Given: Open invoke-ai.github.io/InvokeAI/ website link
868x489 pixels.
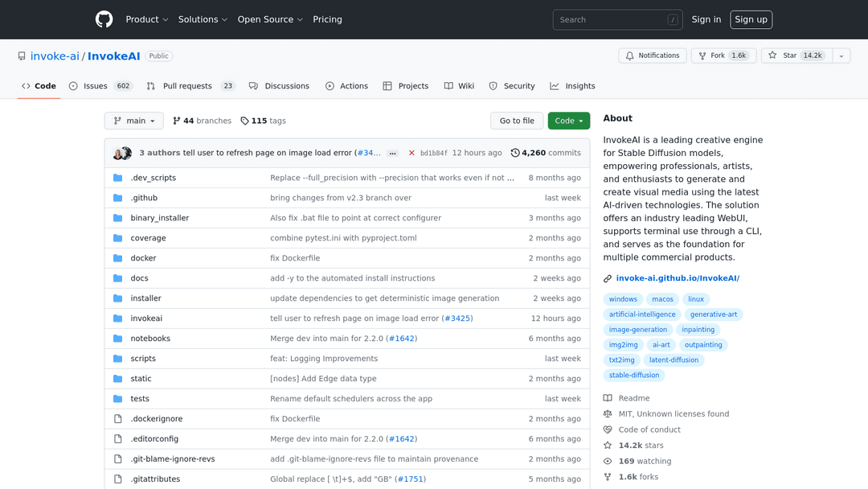Looking at the screenshot, I should coord(678,278).
